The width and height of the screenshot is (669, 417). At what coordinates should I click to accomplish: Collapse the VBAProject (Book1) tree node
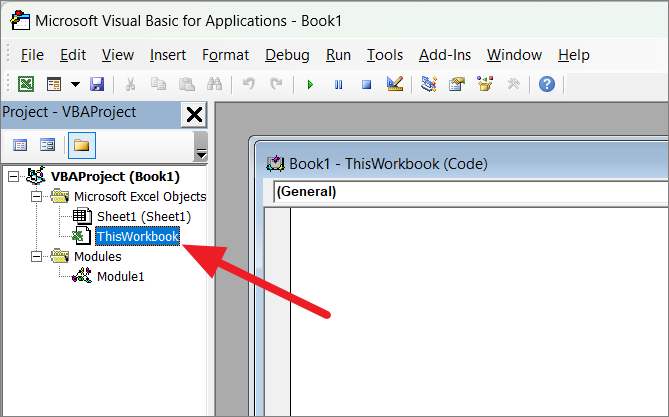coord(14,176)
